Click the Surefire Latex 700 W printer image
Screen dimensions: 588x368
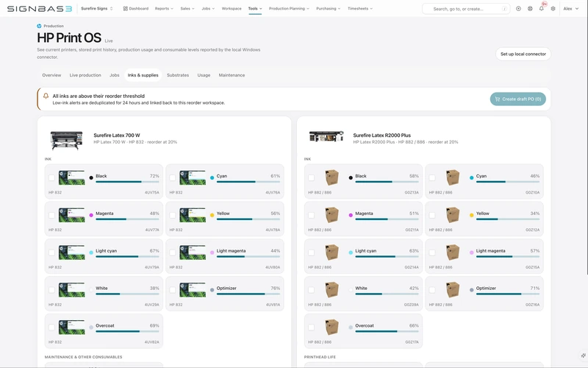pyautogui.click(x=66, y=140)
